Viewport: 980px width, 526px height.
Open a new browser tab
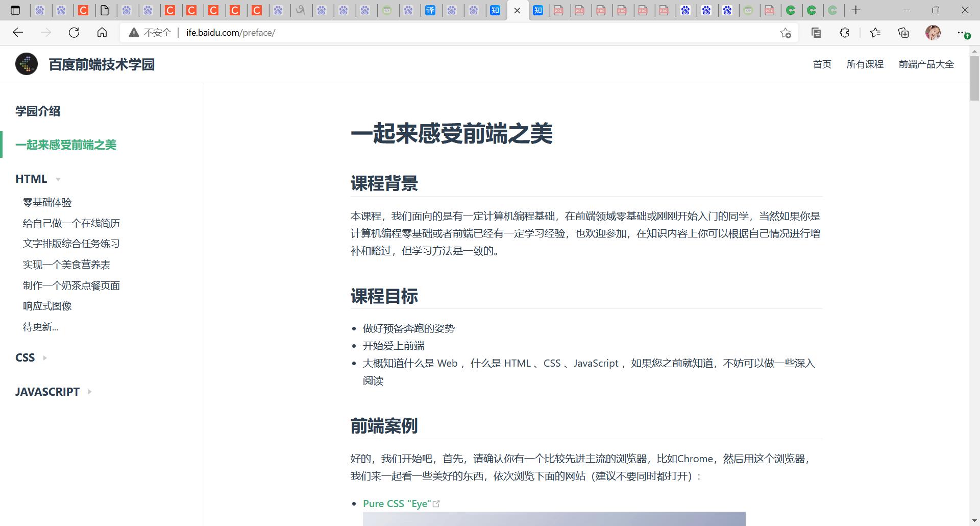click(x=855, y=10)
